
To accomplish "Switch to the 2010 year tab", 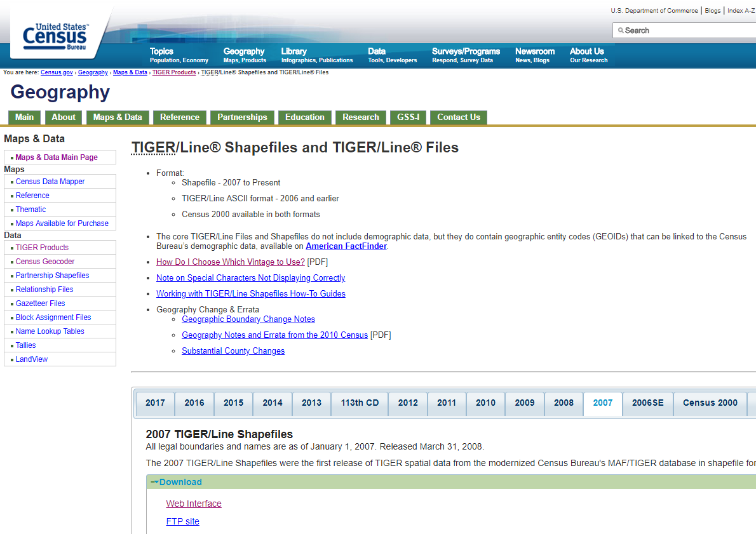I will click(485, 403).
